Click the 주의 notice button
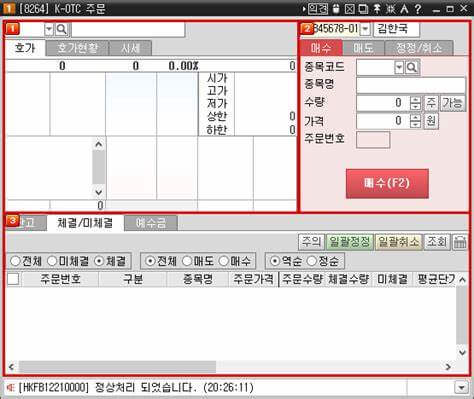474x399 pixels. coord(311,242)
